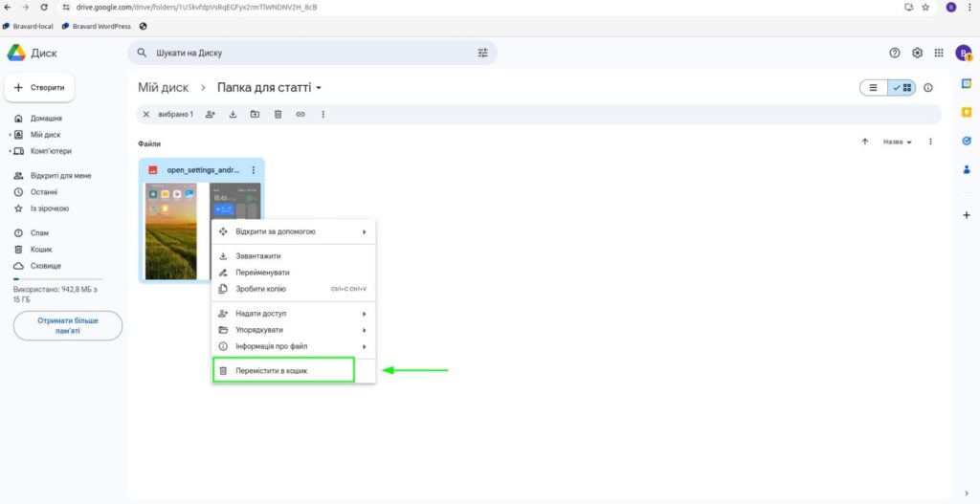The image size is (980, 504).
Task: Switch to list layout view
Action: coord(873,88)
